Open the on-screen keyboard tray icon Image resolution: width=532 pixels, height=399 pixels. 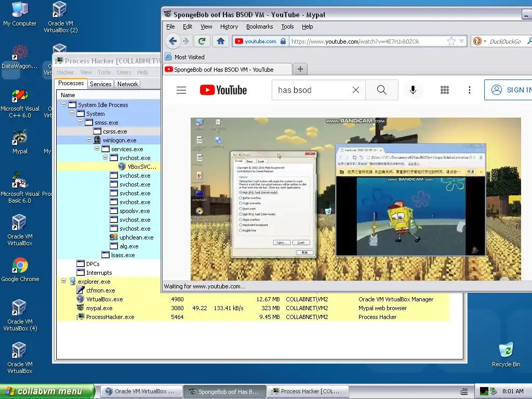point(464,392)
